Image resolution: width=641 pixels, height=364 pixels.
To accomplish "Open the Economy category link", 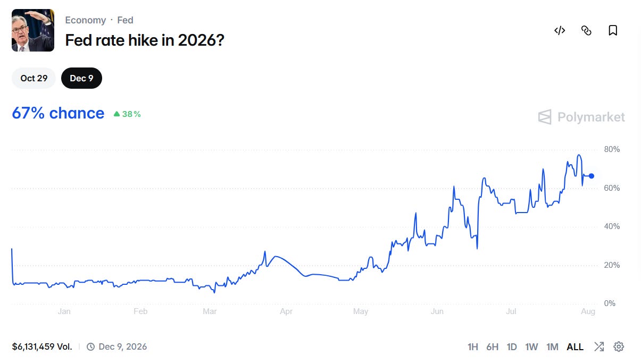I will [x=85, y=20].
